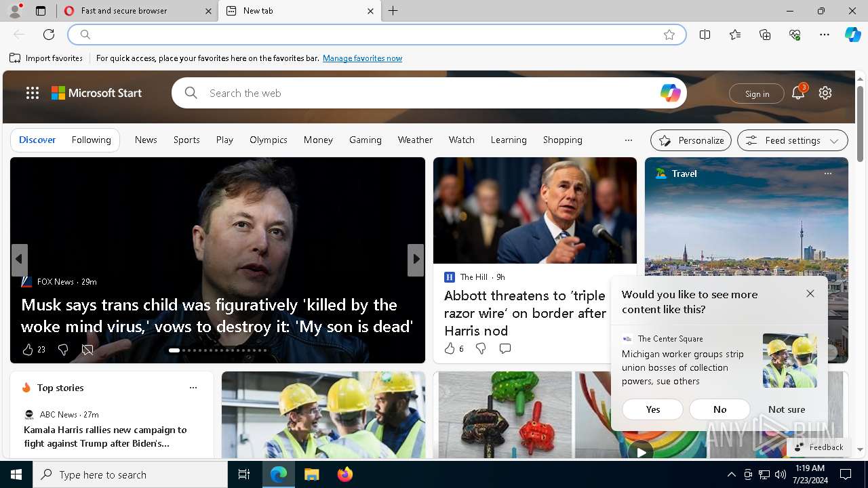Open Top stories more options

coord(193,388)
